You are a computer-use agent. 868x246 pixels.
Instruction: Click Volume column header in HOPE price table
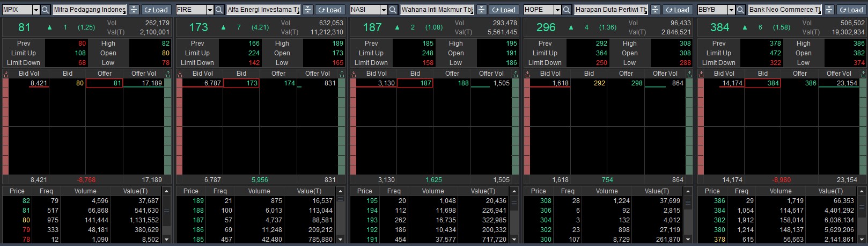pyautogui.click(x=606, y=191)
